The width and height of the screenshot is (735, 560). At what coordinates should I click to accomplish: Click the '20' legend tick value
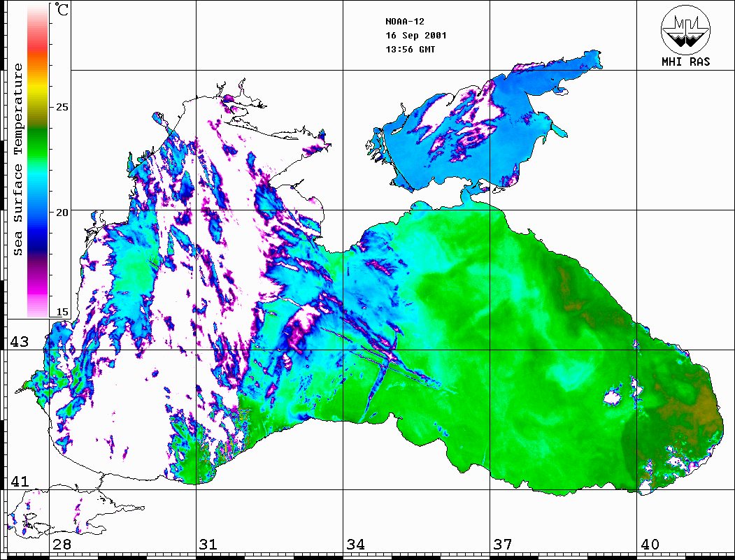click(x=62, y=213)
